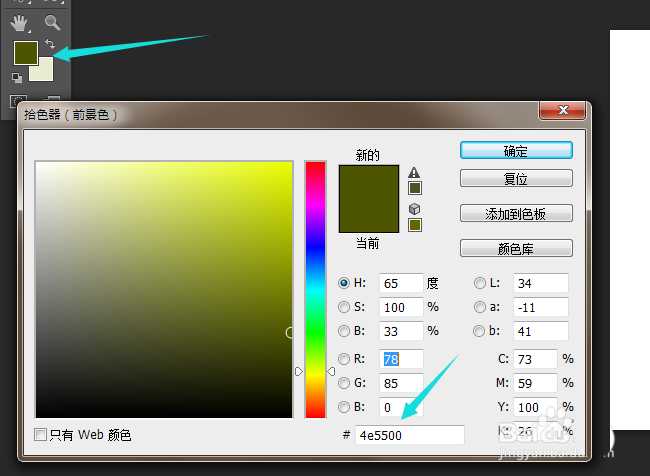This screenshot has height=476, width=650.
Task: Click the web-safe color swatch below cube
Action: [x=415, y=225]
